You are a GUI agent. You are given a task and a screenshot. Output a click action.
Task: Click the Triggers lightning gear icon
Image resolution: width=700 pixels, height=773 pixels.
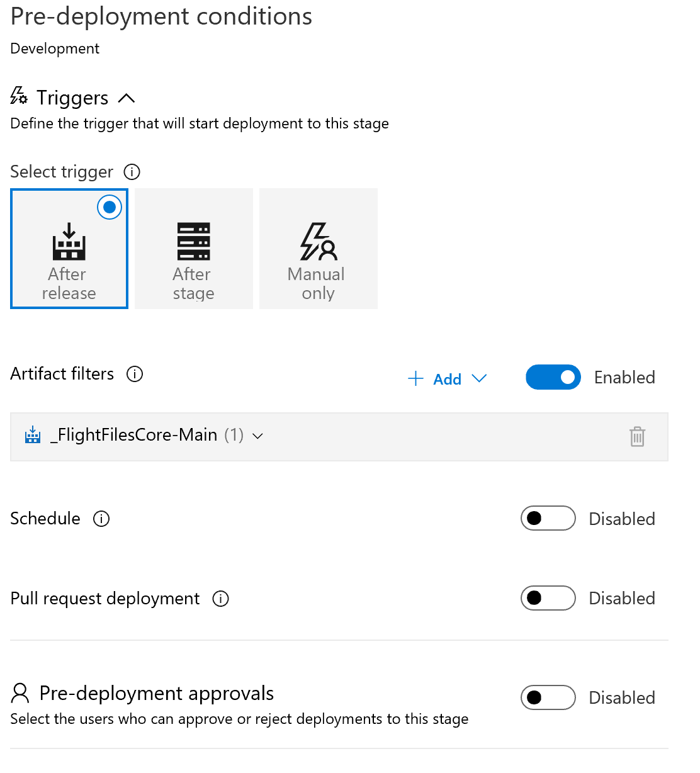(x=19, y=96)
